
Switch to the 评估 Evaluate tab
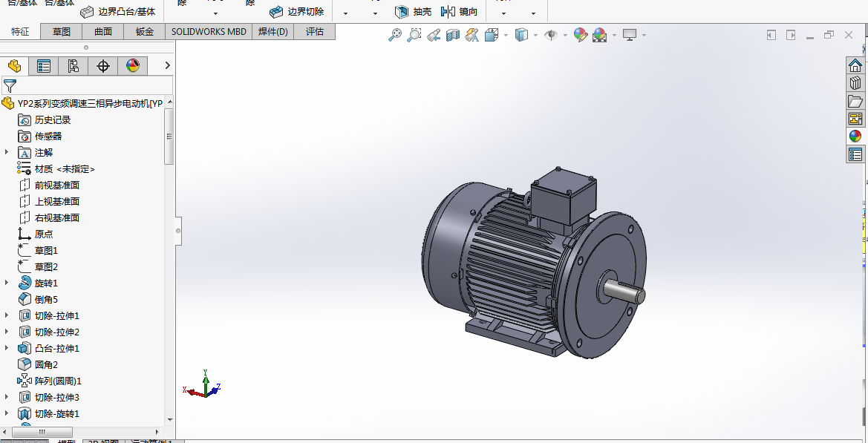coord(314,31)
